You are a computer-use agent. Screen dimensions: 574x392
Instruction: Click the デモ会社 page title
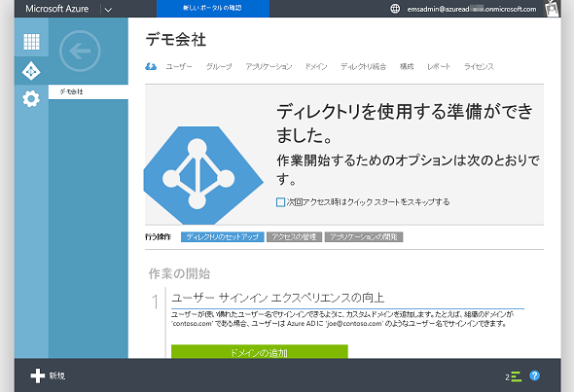(x=176, y=40)
